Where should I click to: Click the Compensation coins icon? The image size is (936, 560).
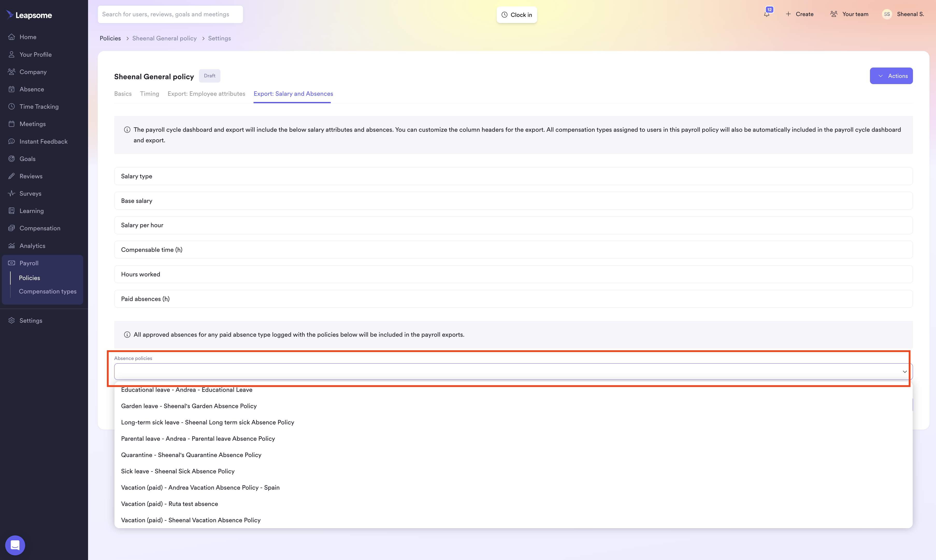point(12,228)
